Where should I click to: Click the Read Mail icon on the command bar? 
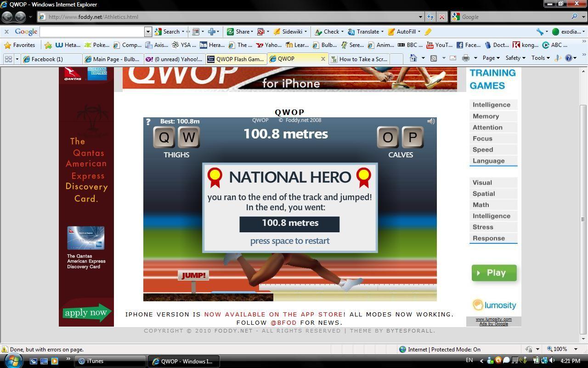[452, 59]
